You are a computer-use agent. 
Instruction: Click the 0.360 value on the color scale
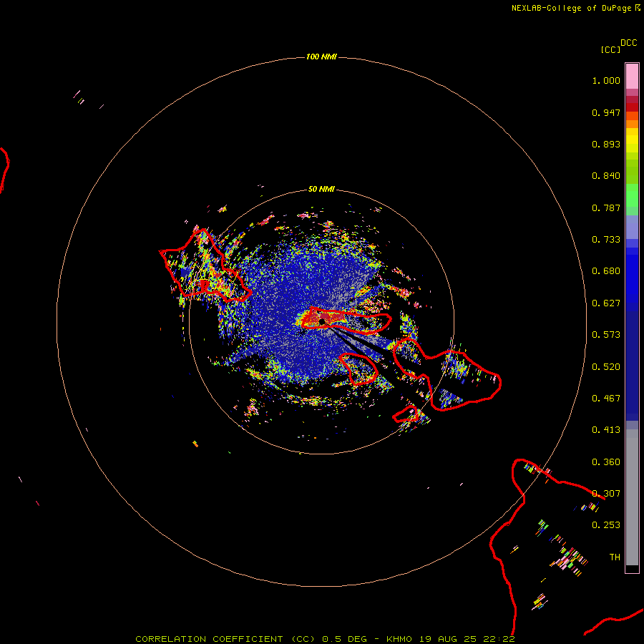point(606,462)
